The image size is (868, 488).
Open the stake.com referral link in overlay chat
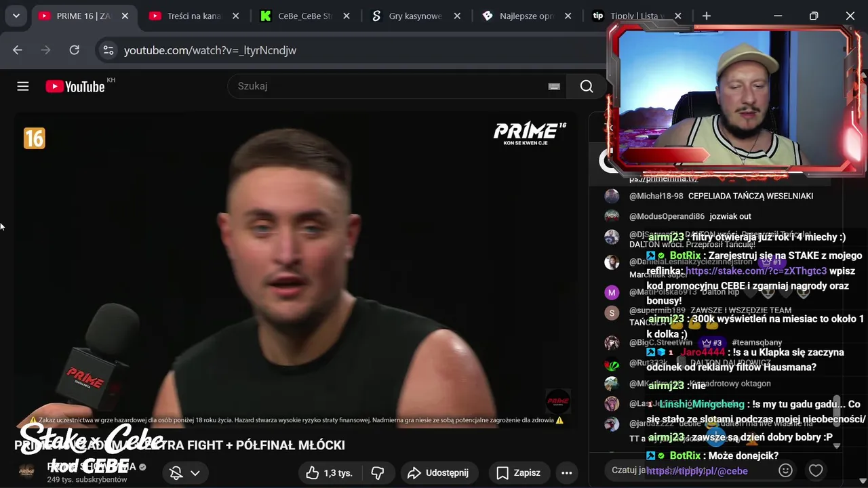[756, 270]
